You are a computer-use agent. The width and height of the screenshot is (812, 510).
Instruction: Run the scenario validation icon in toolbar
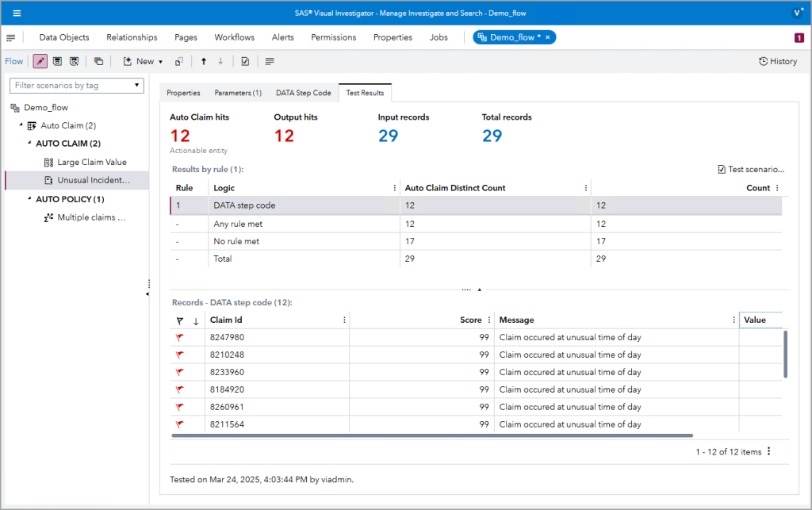246,61
